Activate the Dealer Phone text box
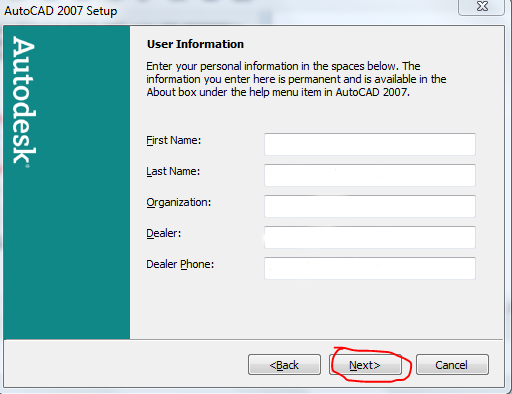Screen dimensions: 512x394 click(370, 268)
